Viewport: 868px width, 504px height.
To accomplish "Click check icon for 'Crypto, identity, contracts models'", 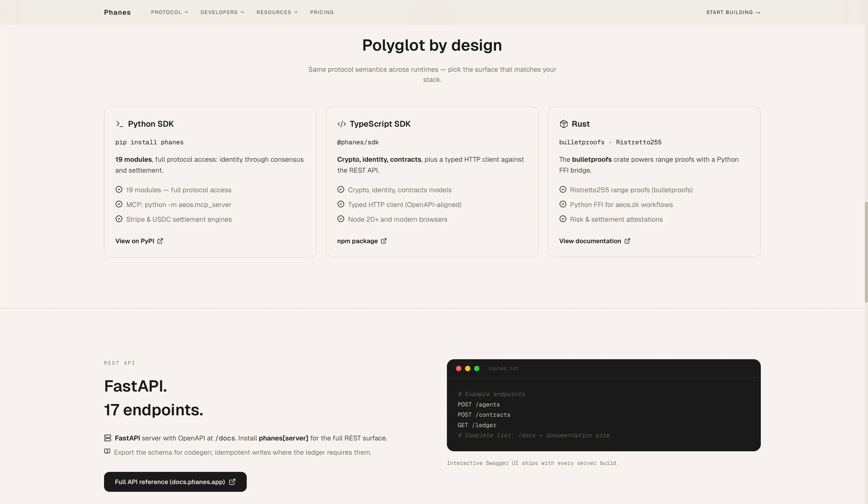I will tap(341, 190).
